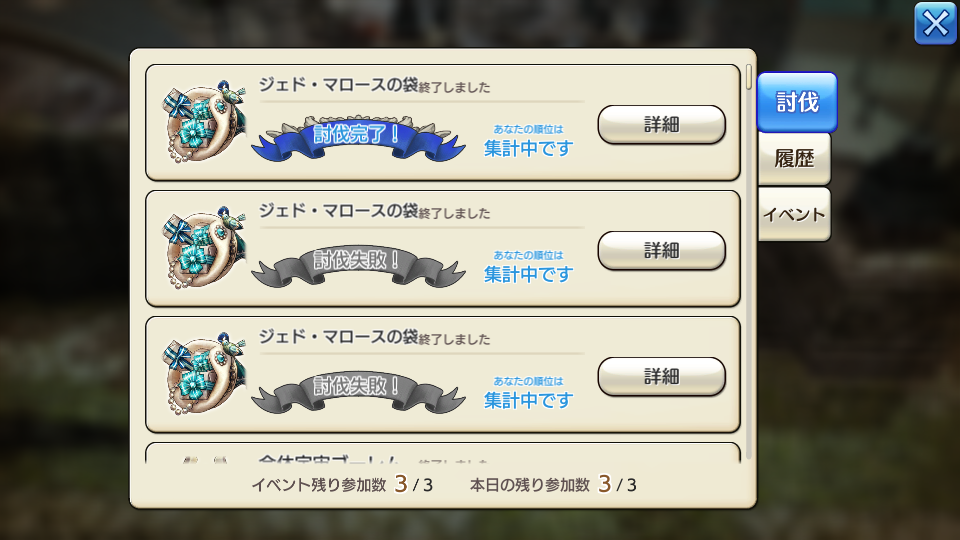960x540 pixels.
Task: Open 詳細 for the first raid entry
Action: click(x=662, y=124)
